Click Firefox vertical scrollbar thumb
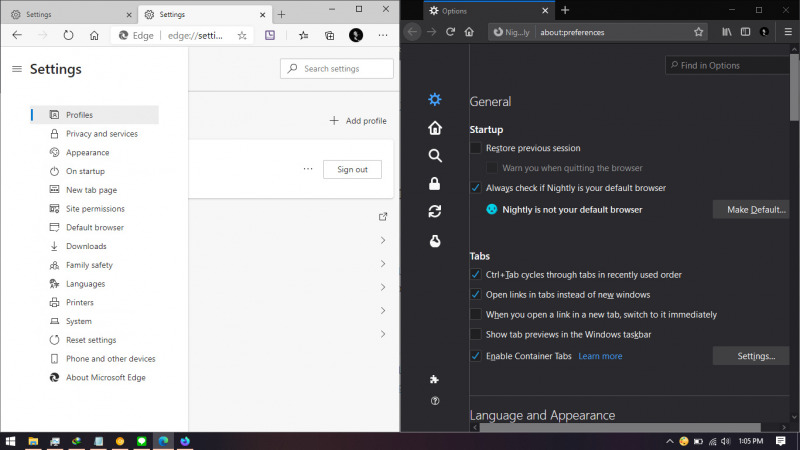800x450 pixels. click(x=794, y=87)
